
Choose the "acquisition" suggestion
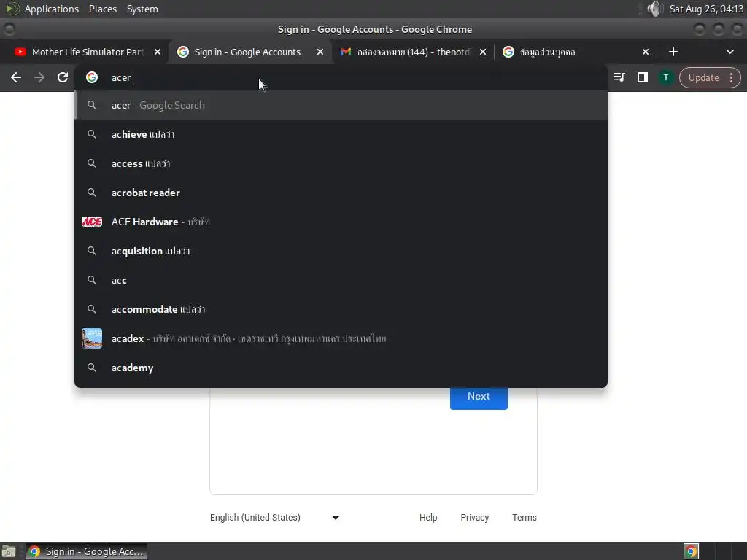coord(341,251)
